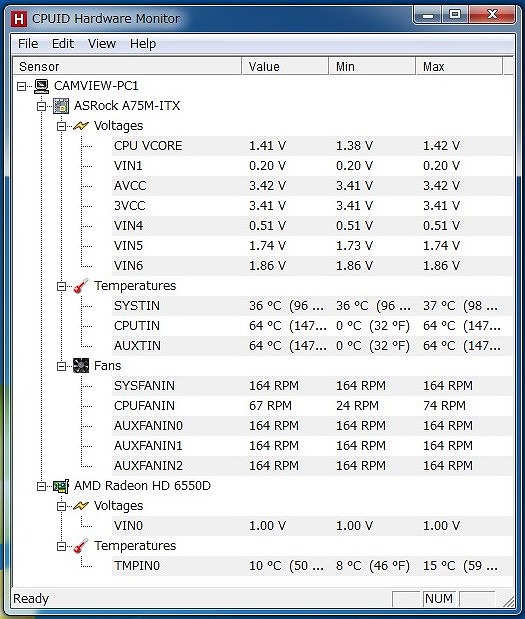The height and width of the screenshot is (619, 525).
Task: Click the Max column header
Action: pyautogui.click(x=459, y=66)
